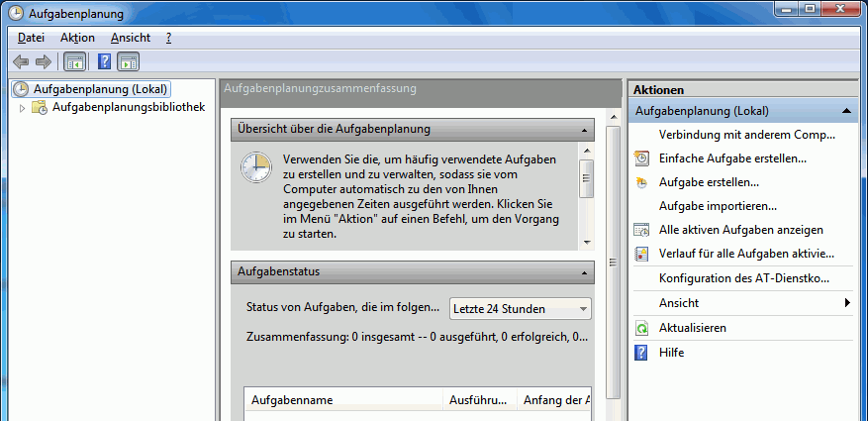Open the Datei menu
868x421 pixels.
pyautogui.click(x=31, y=38)
